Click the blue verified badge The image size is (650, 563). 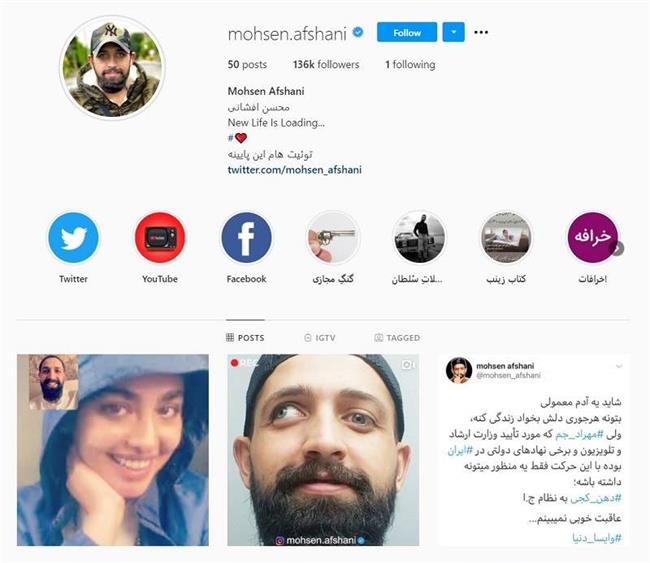(x=358, y=32)
